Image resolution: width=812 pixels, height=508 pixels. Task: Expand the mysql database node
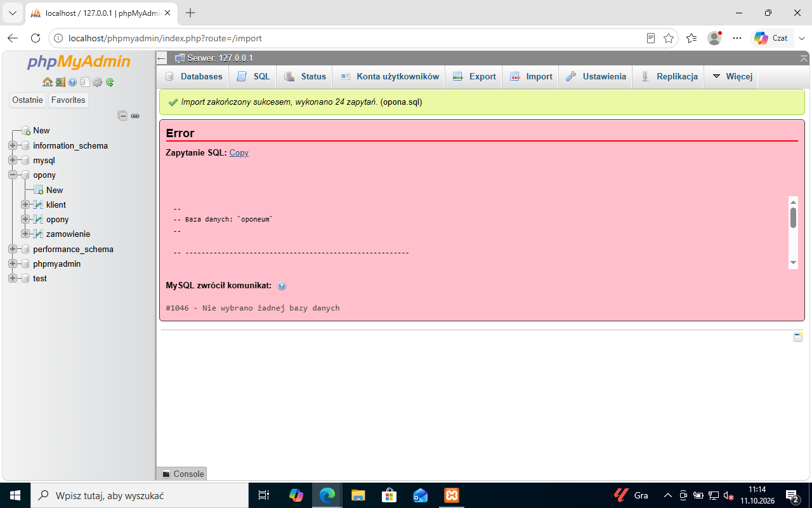13,160
